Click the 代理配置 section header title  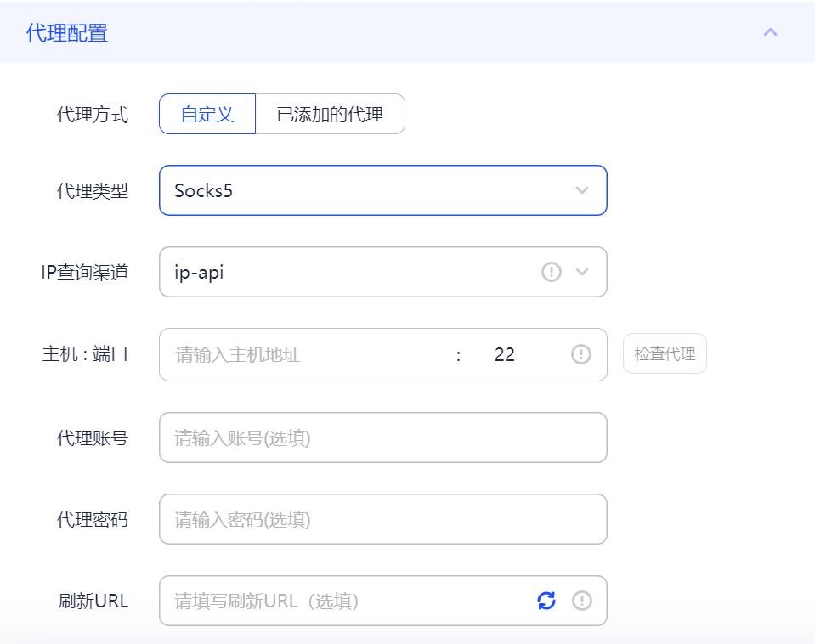[67, 33]
